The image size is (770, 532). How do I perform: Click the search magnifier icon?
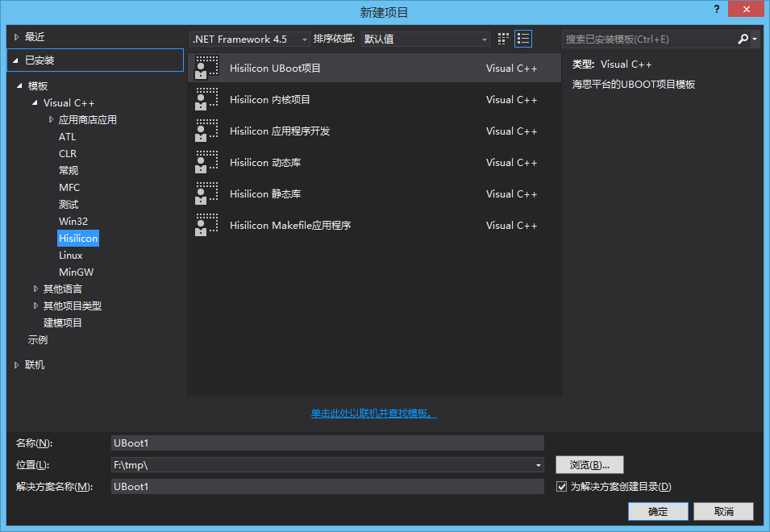pyautogui.click(x=743, y=39)
